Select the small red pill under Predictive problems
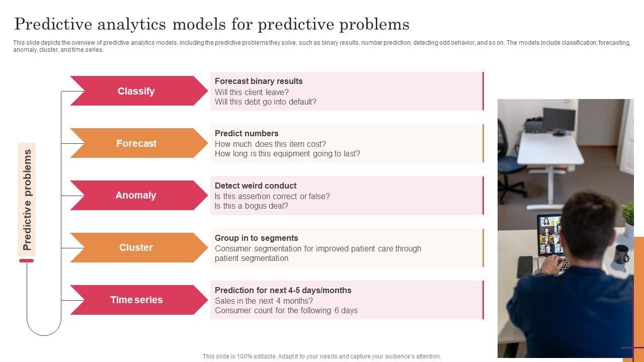This screenshot has width=644, height=362. pos(27,260)
